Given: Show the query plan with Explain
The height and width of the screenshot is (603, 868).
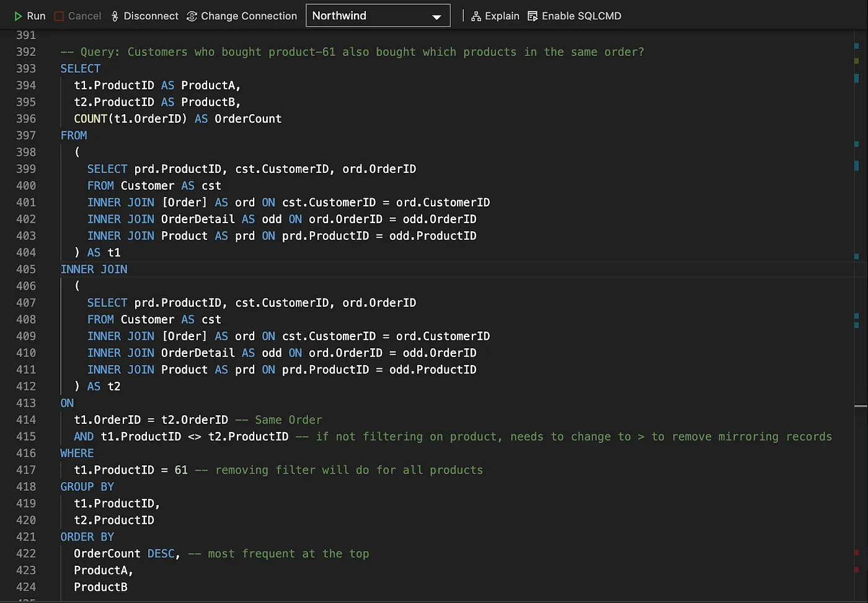Looking at the screenshot, I should (x=495, y=16).
